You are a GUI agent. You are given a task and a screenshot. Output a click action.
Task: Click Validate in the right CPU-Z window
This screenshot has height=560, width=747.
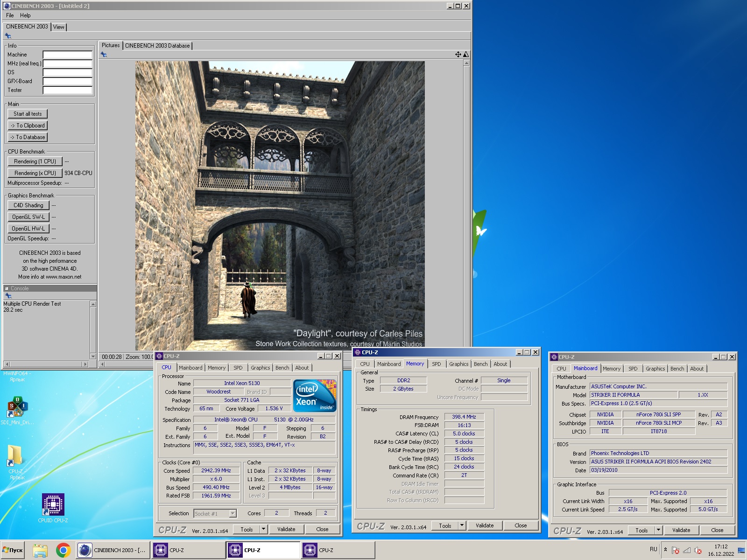point(681,530)
